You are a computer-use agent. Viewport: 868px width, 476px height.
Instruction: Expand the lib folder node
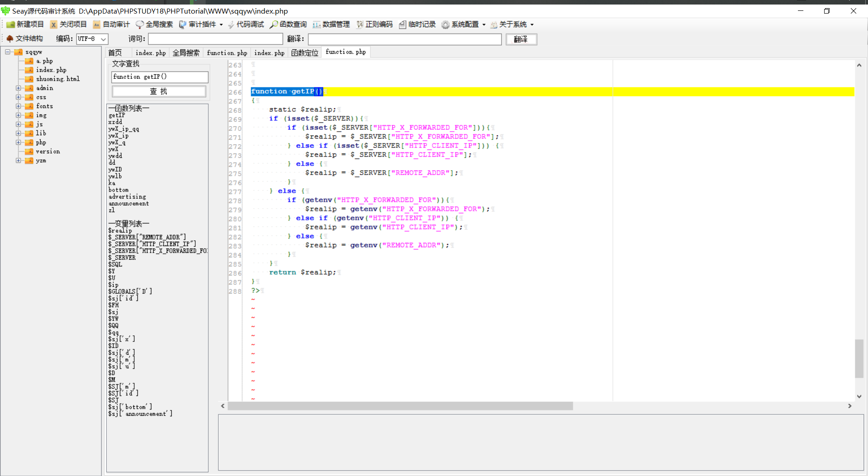pos(18,133)
